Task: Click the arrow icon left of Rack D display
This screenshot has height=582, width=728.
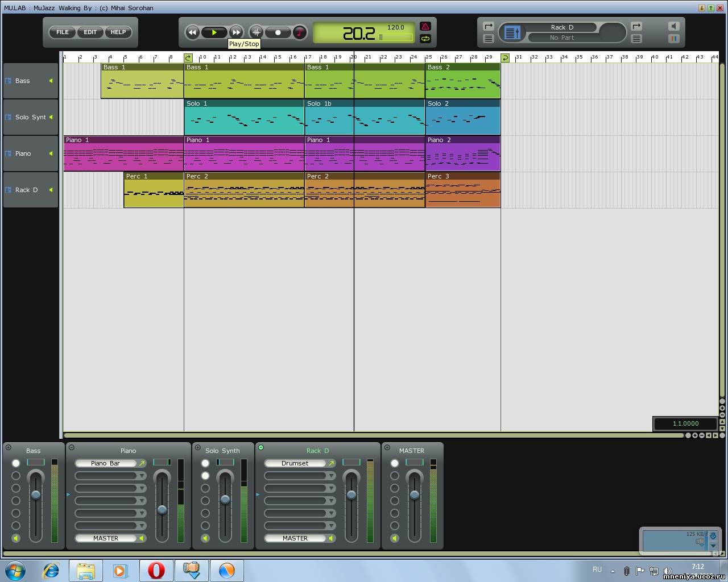Action: [x=488, y=26]
